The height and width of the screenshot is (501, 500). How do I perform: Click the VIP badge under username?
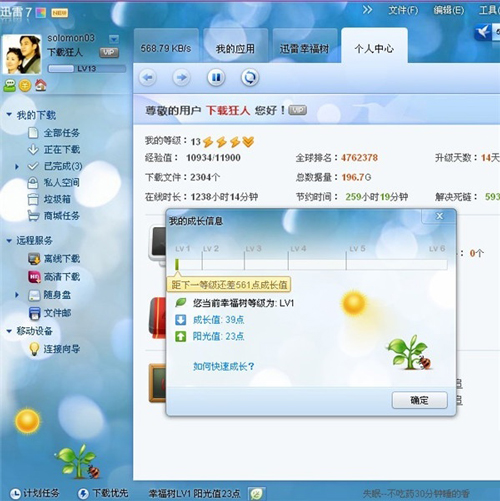109,52
